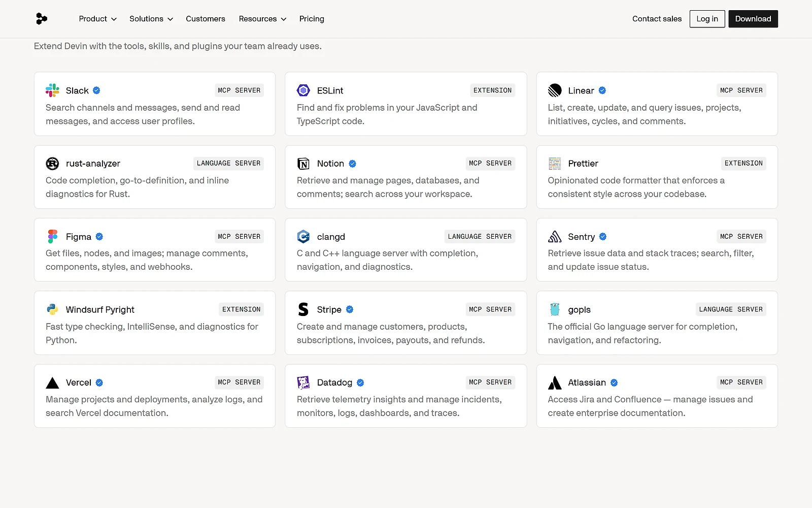This screenshot has height=508, width=812.
Task: Click the Prettier logo icon
Action: pyautogui.click(x=555, y=164)
